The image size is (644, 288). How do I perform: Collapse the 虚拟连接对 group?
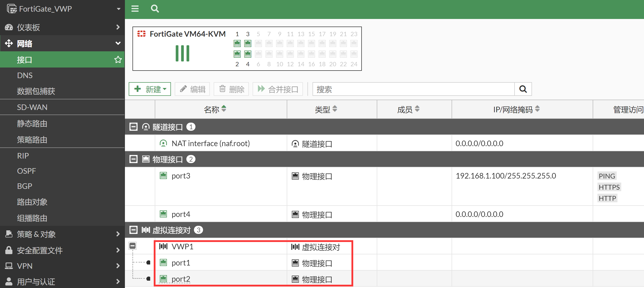(x=134, y=230)
